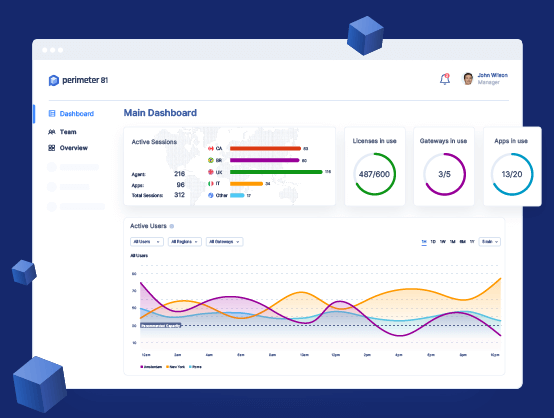Viewport: 554px width, 418px height.
Task: Select the Dashboard sidebar icon
Action: pos(52,113)
